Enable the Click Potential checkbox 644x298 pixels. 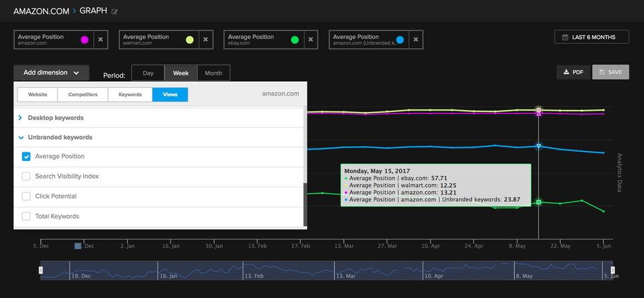coord(26,197)
